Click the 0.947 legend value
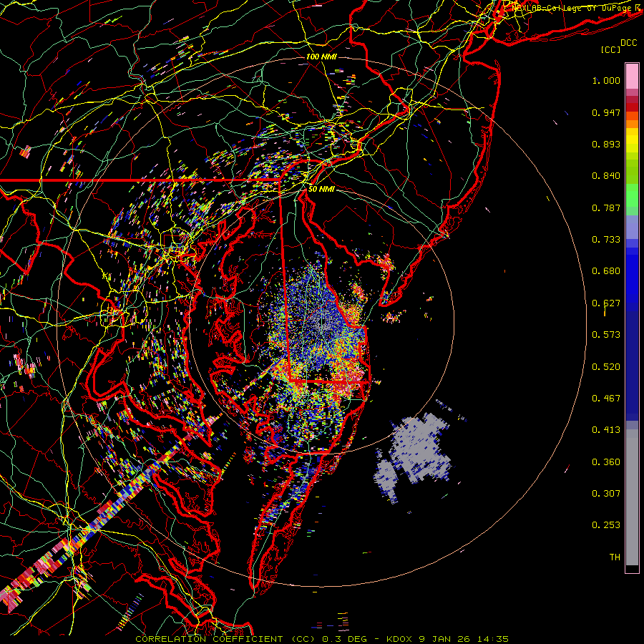644x644 pixels. [x=606, y=112]
